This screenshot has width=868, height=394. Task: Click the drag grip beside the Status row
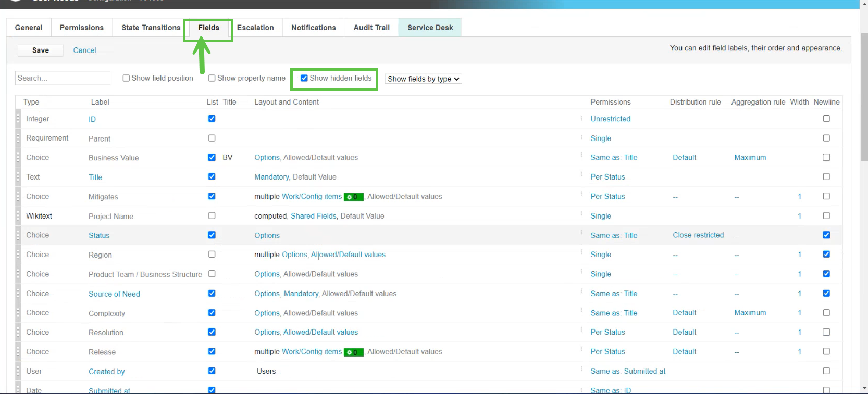click(x=18, y=235)
